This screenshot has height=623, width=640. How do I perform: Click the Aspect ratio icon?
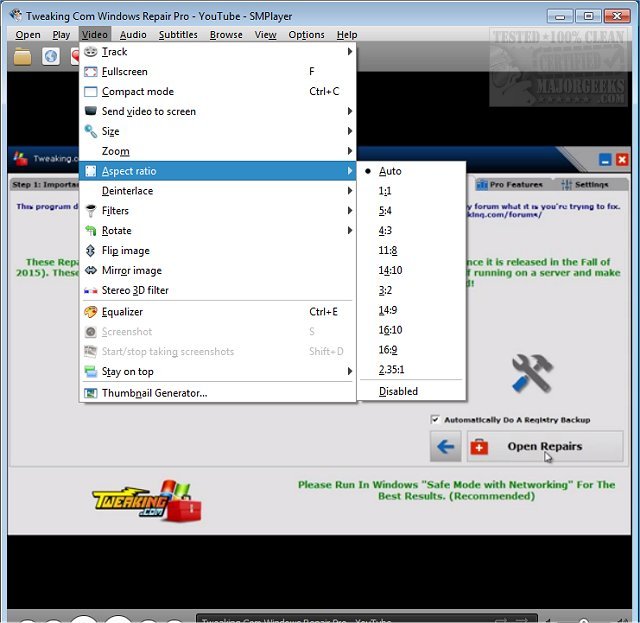[x=91, y=171]
